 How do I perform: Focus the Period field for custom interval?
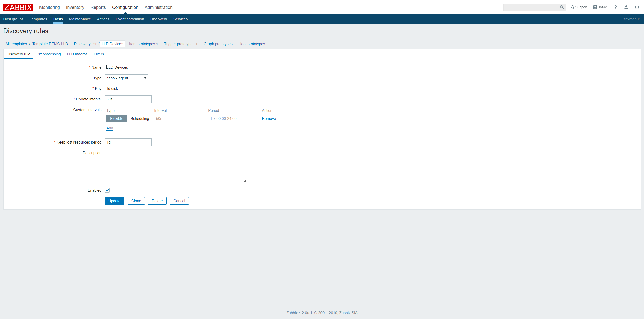click(234, 118)
